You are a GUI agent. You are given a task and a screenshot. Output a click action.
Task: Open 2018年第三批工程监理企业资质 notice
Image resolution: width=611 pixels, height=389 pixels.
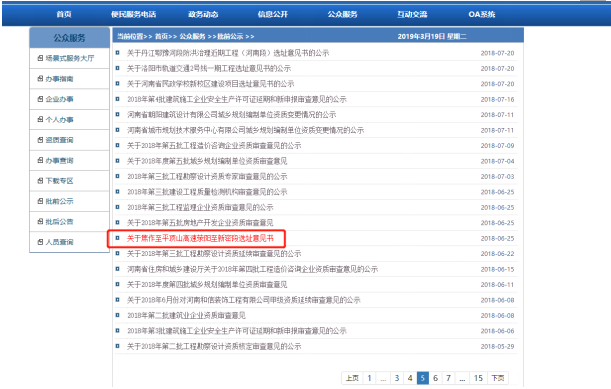200,207
